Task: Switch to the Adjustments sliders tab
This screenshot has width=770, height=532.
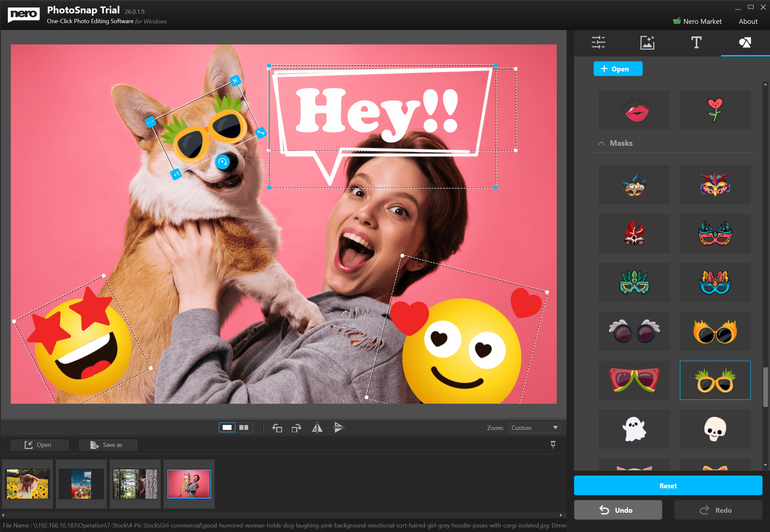Action: tap(598, 43)
